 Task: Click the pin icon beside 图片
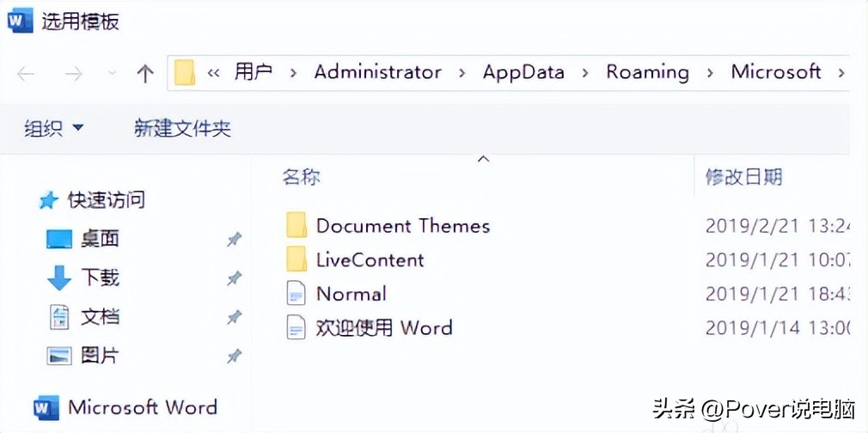(x=235, y=356)
